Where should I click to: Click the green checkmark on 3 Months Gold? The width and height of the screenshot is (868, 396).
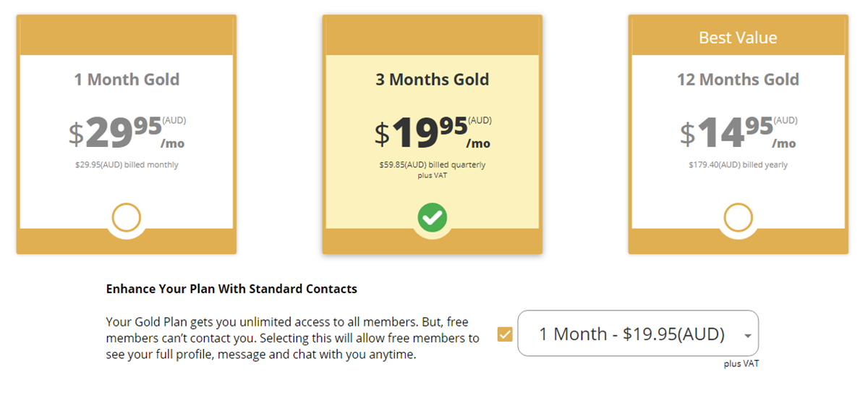tap(433, 217)
